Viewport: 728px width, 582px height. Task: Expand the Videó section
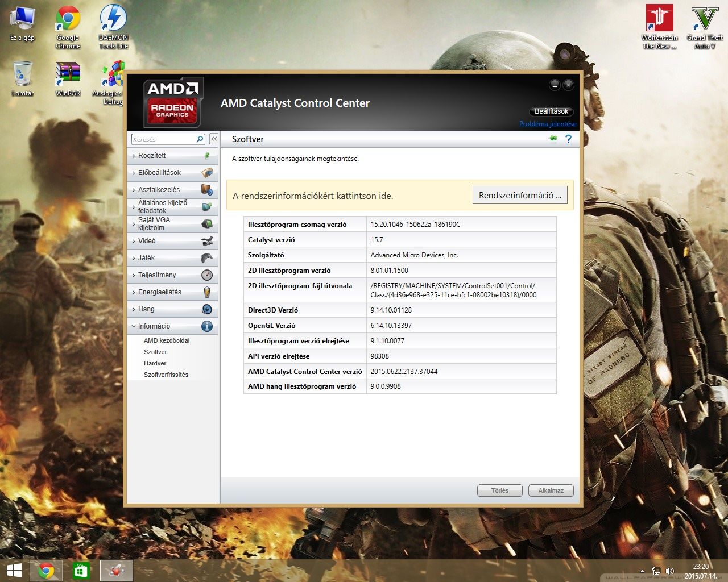click(x=172, y=240)
